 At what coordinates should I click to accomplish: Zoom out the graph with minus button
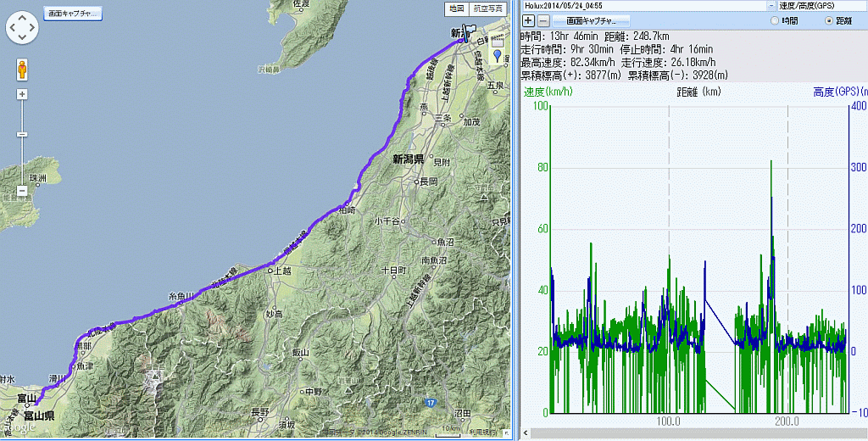click(543, 20)
